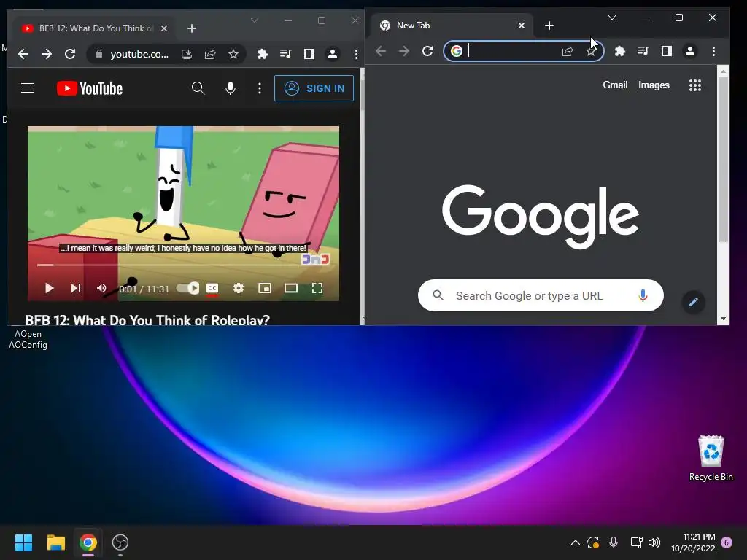Click the install/download icon in YouTube address bar
Screen dimensions: 747x560
(x=187, y=54)
